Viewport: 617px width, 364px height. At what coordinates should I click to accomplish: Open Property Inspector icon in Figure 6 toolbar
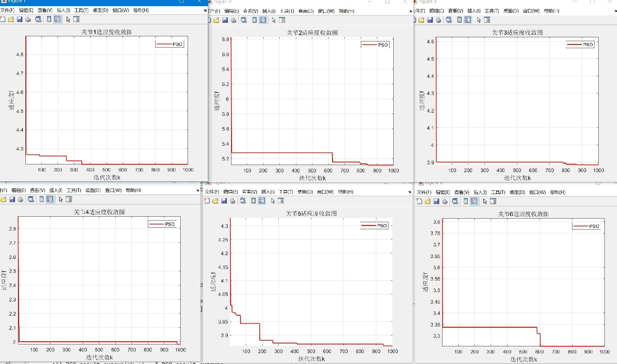(x=493, y=201)
